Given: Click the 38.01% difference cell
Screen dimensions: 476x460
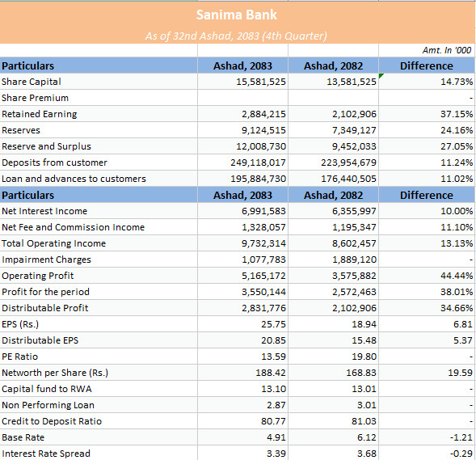Looking at the screenshot, I should pos(457,292).
